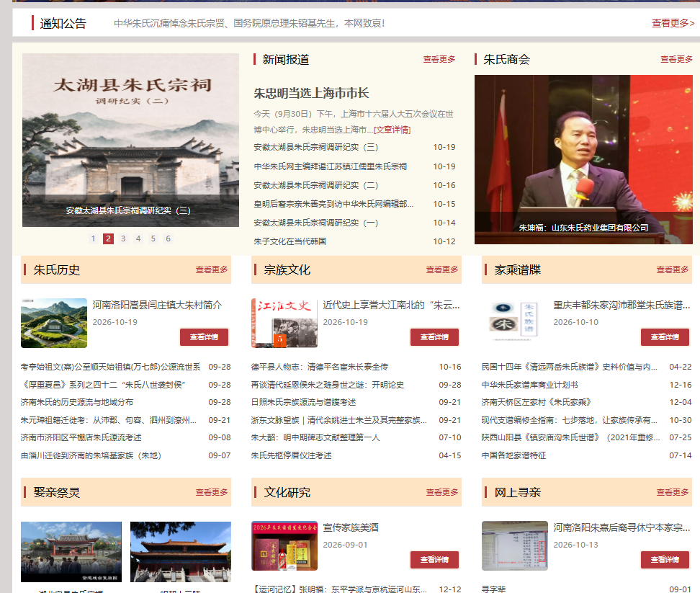
Task: Jump to carousel slide 5
Action: point(153,238)
